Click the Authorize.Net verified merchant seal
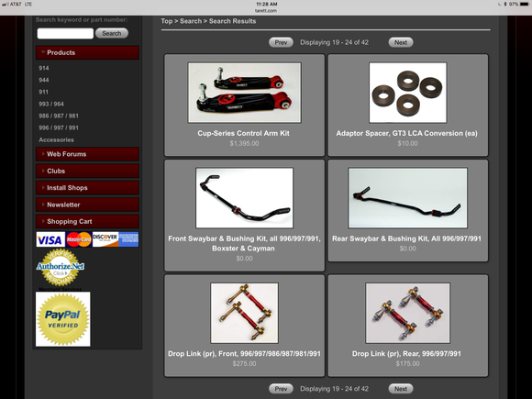 pyautogui.click(x=61, y=267)
